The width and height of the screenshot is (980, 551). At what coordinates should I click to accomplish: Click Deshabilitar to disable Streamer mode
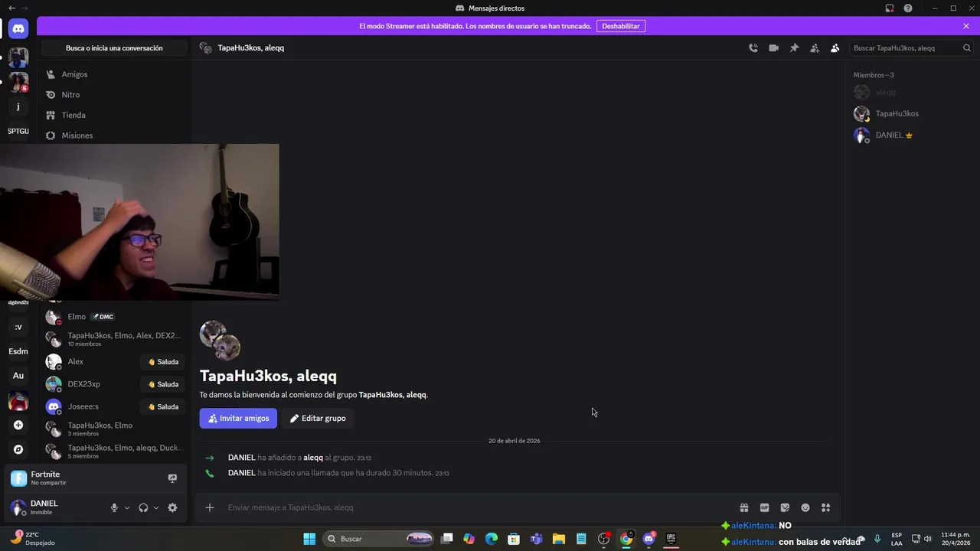pos(620,26)
